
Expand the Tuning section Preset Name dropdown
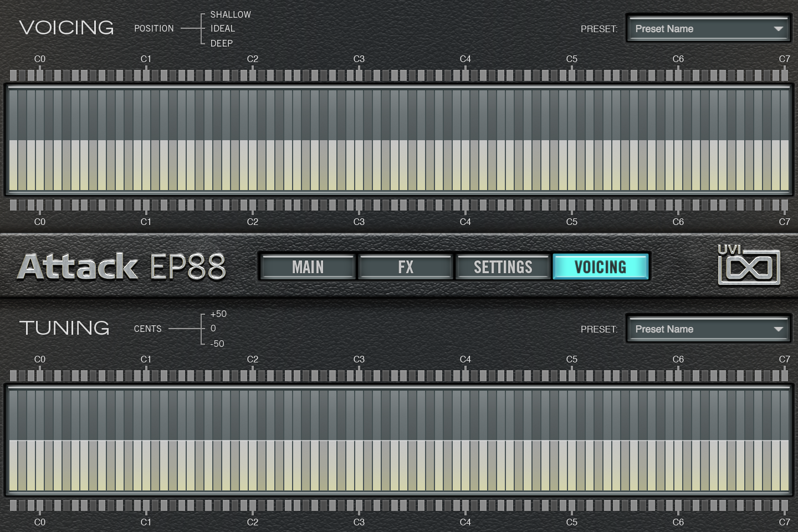coord(709,329)
